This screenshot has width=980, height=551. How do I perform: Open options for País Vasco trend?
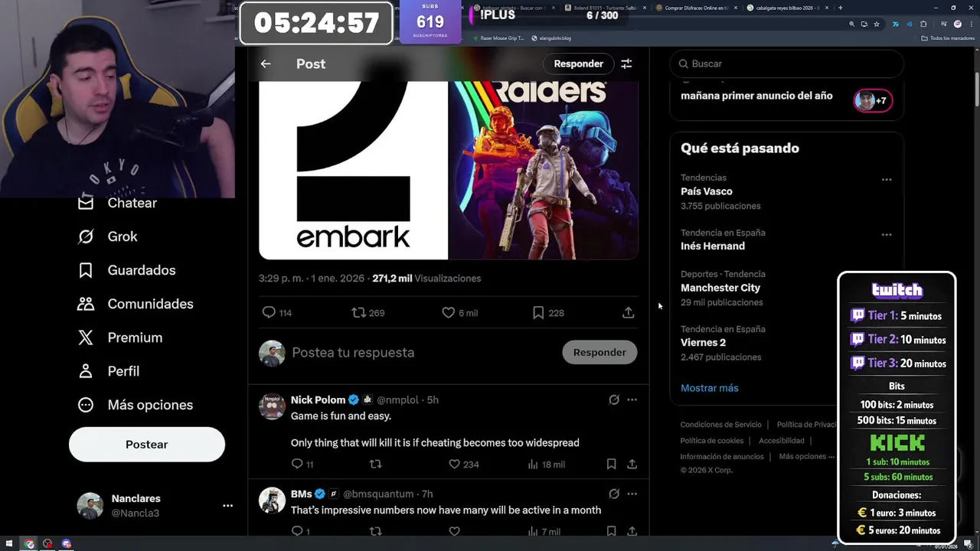click(887, 180)
